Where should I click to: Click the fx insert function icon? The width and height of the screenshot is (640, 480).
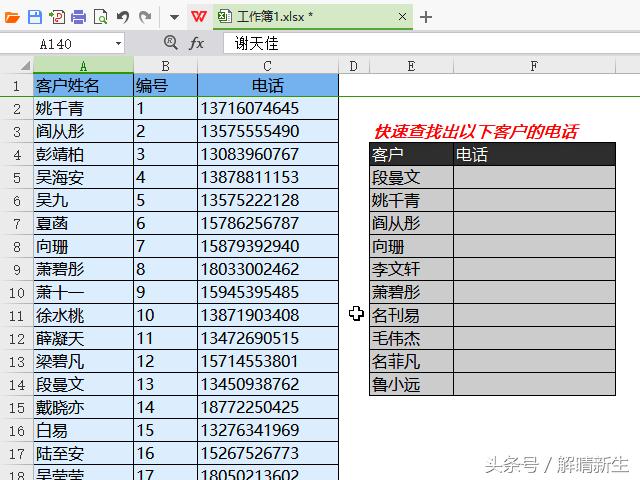click(x=196, y=43)
